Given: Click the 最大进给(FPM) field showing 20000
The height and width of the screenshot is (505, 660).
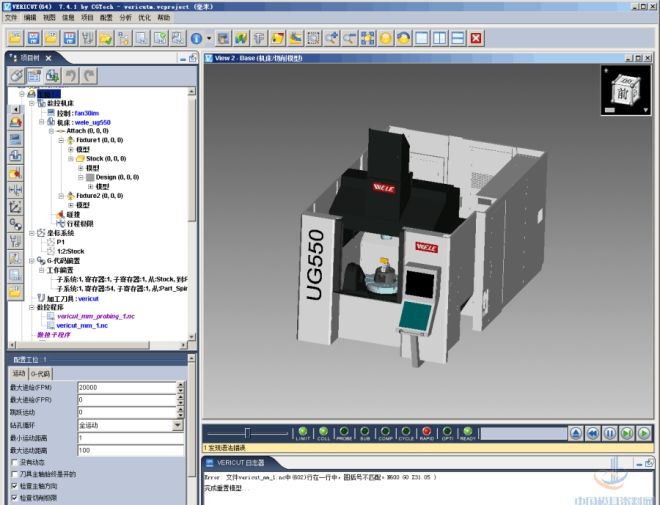Looking at the screenshot, I should 127,388.
